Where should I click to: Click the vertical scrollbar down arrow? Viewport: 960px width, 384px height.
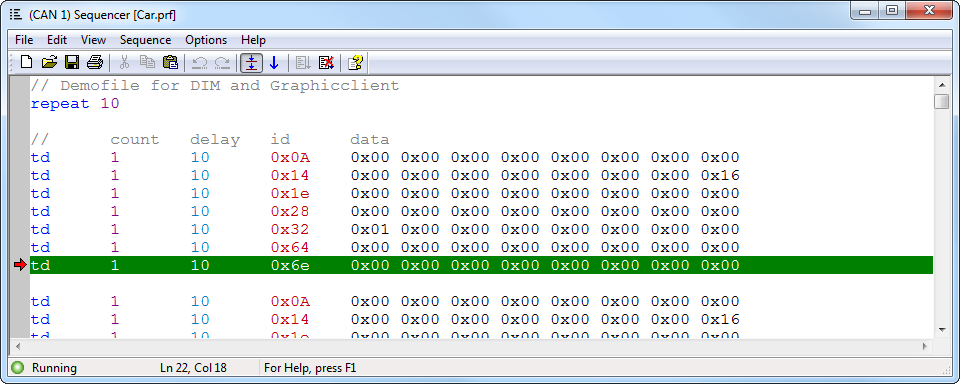[942, 330]
